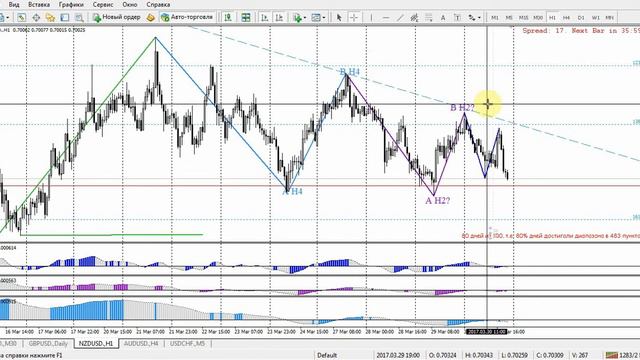640x360 pixels.
Task: Switch timeframe to MN
Action: (610, 18)
